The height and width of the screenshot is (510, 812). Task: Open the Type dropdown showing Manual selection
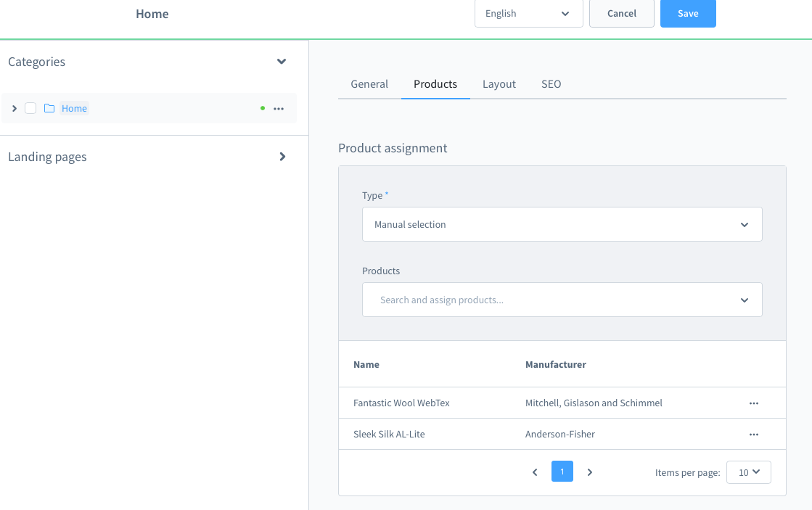tap(562, 224)
